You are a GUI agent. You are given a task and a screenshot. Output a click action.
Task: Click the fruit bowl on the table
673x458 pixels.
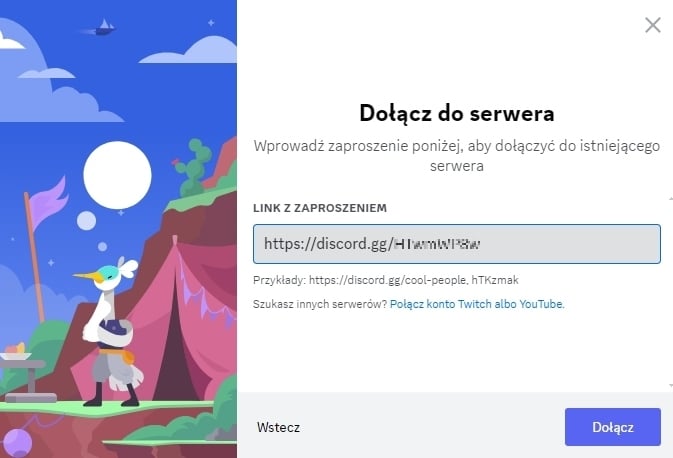[16, 352]
